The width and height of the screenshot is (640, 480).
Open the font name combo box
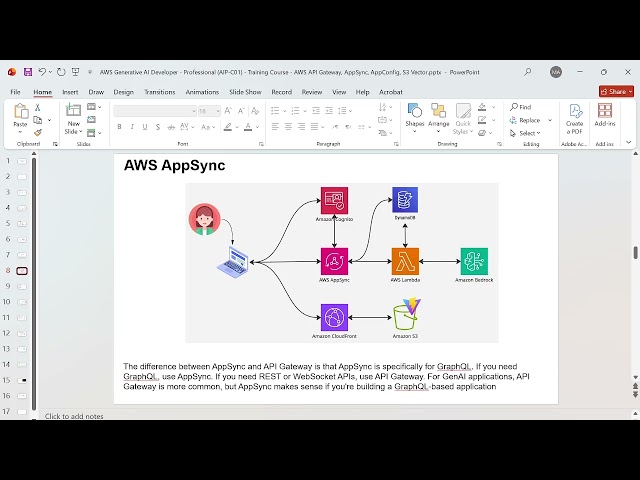pyautogui.click(x=155, y=111)
